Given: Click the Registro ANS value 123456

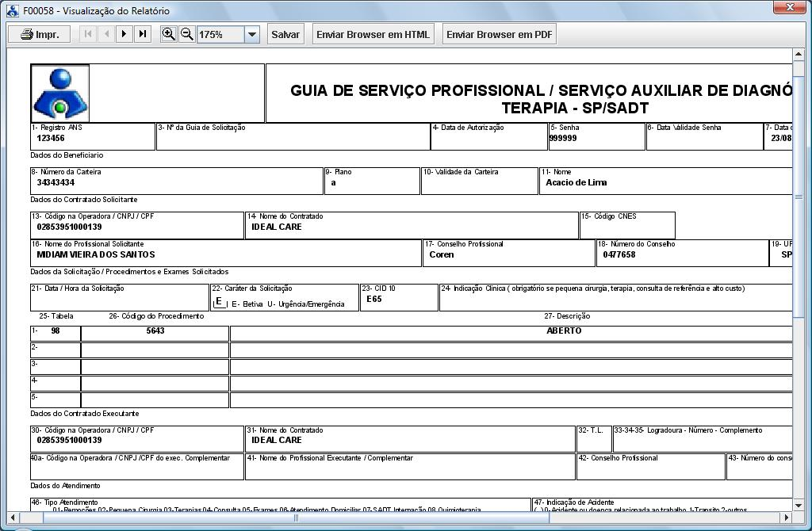Looking at the screenshot, I should tap(51, 138).
